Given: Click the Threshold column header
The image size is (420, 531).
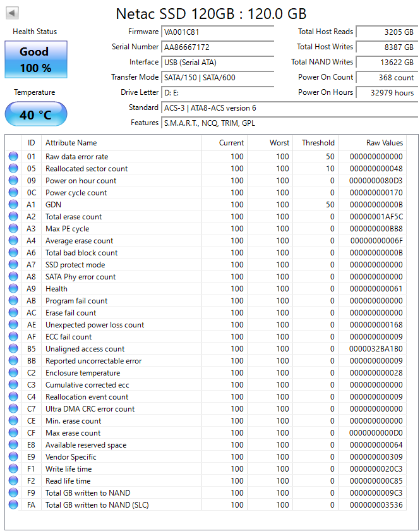Looking at the screenshot, I should 315,143.
